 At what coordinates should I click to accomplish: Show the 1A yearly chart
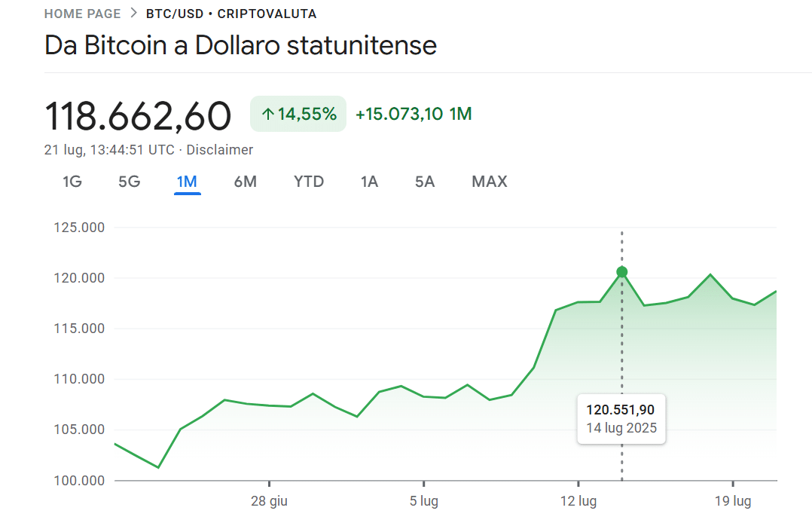369,182
